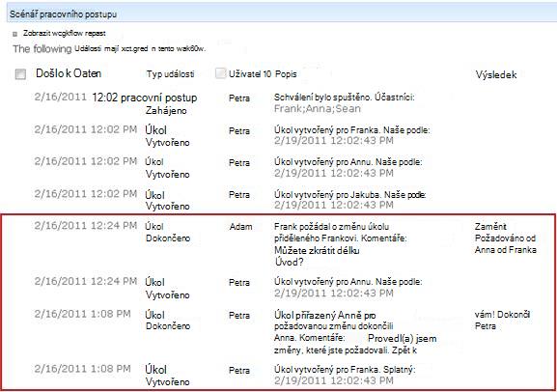The width and height of the screenshot is (557, 392).
Task: Toggle the checkbox next to Uživatel column
Action: point(221,73)
